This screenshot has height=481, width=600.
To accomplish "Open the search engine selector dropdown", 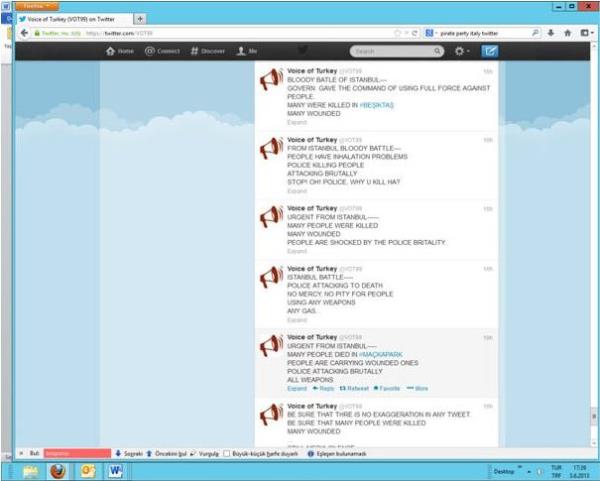I will [x=431, y=33].
